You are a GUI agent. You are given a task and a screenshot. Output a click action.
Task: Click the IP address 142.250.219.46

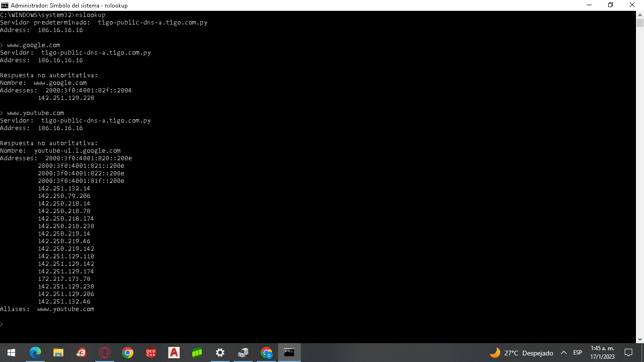[64, 241]
